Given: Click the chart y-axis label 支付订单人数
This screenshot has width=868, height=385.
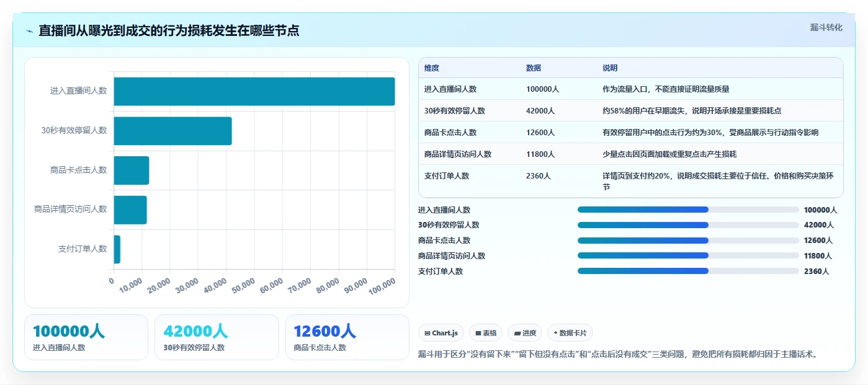Looking at the screenshot, I should [x=83, y=249].
